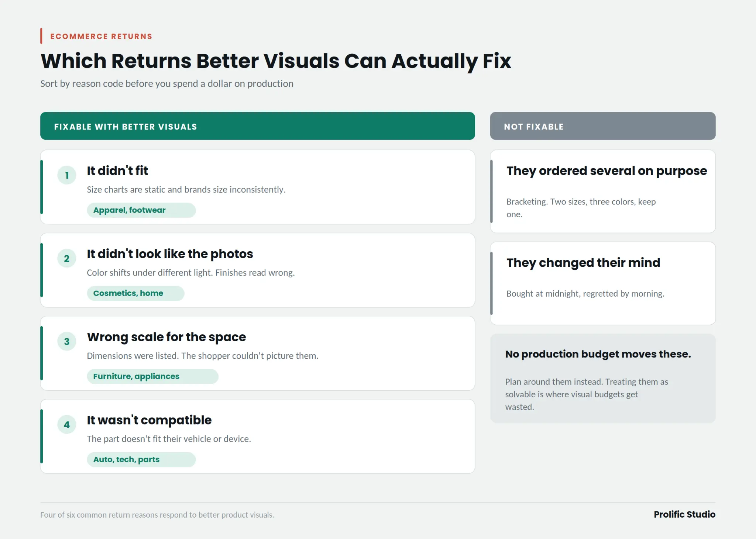Open the It didn't fit card title
Viewport: 756px width, 539px height.
pos(117,171)
